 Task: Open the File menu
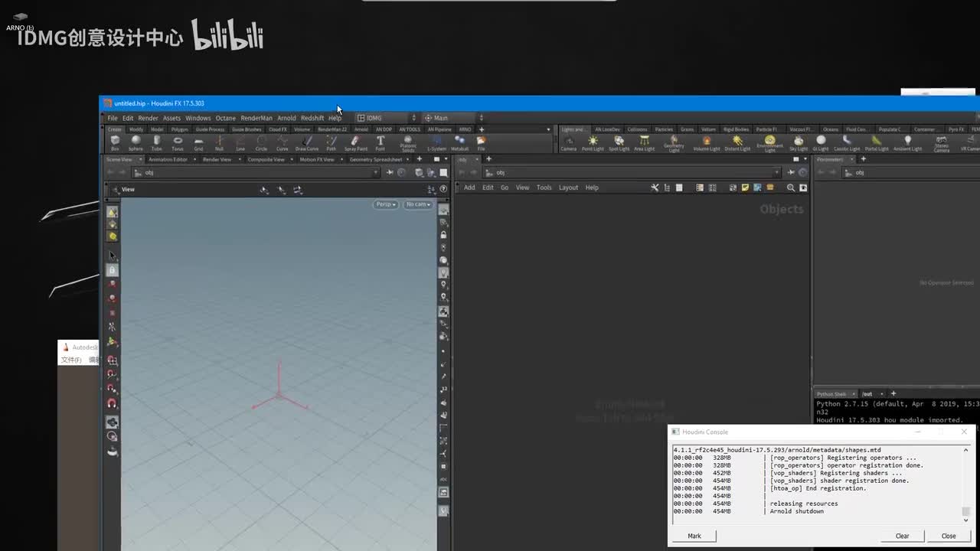[113, 119]
